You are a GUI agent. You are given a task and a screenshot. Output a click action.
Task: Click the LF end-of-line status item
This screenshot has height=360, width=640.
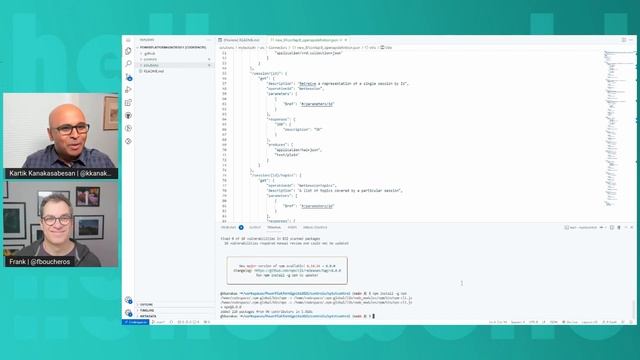point(544,322)
